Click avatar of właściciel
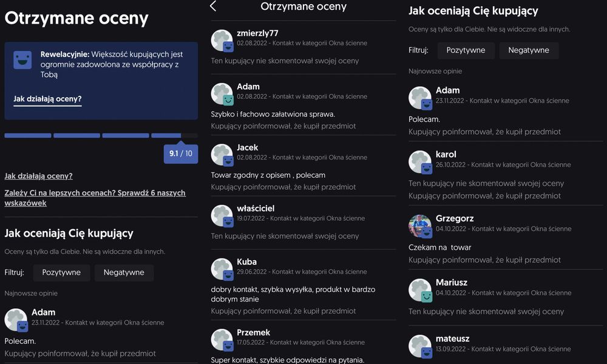Screen dimensions: 607x364 222,216
